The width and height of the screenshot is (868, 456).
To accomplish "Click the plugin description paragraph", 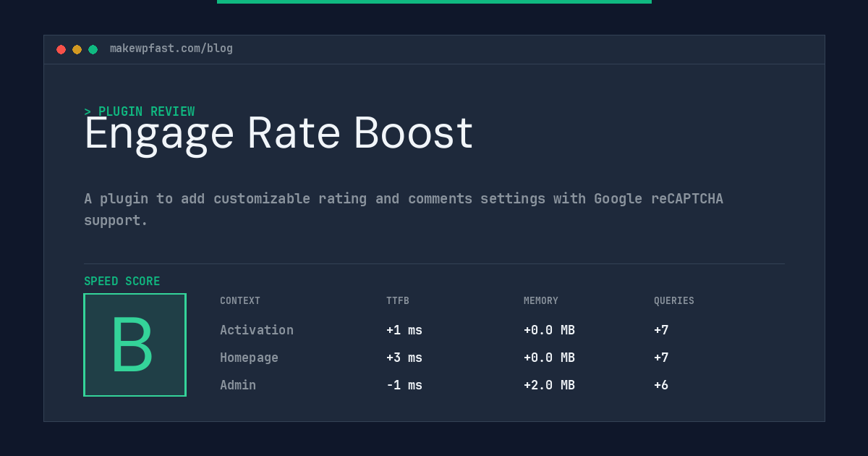I will click(404, 209).
